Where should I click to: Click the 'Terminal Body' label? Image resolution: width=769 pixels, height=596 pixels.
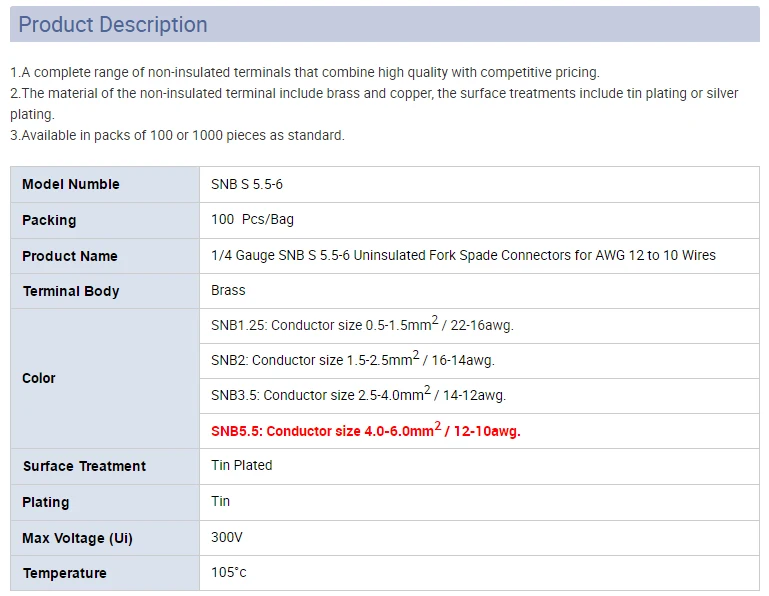coord(71,291)
